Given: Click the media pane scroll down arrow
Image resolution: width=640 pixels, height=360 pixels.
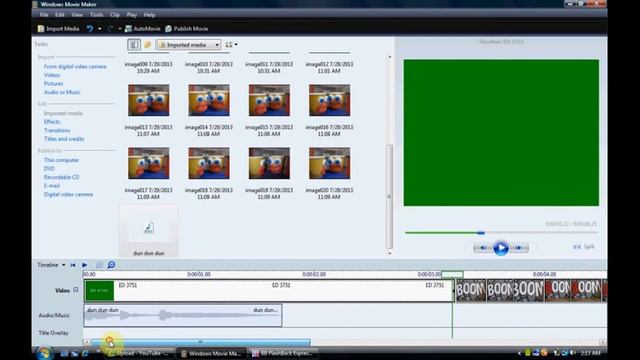Looking at the screenshot, I should pyautogui.click(x=389, y=253).
